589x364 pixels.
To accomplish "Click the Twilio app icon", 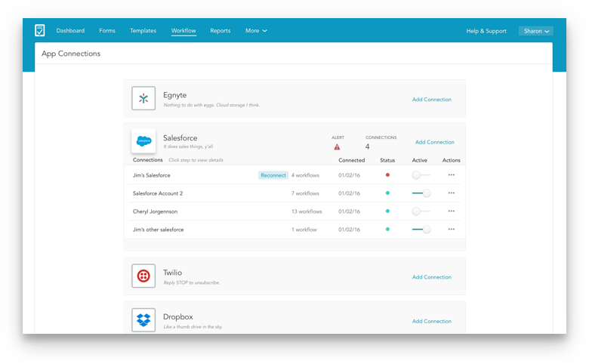I will pyautogui.click(x=143, y=276).
